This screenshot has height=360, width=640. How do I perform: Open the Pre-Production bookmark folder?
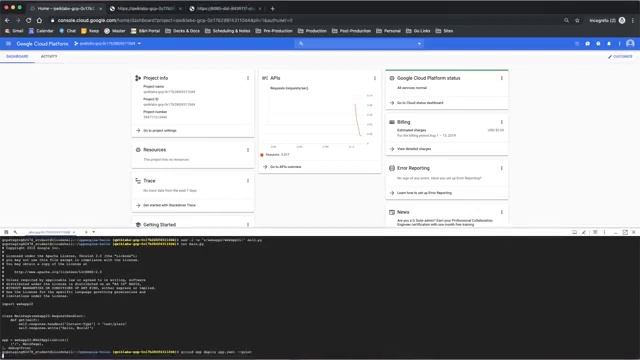click(274, 31)
